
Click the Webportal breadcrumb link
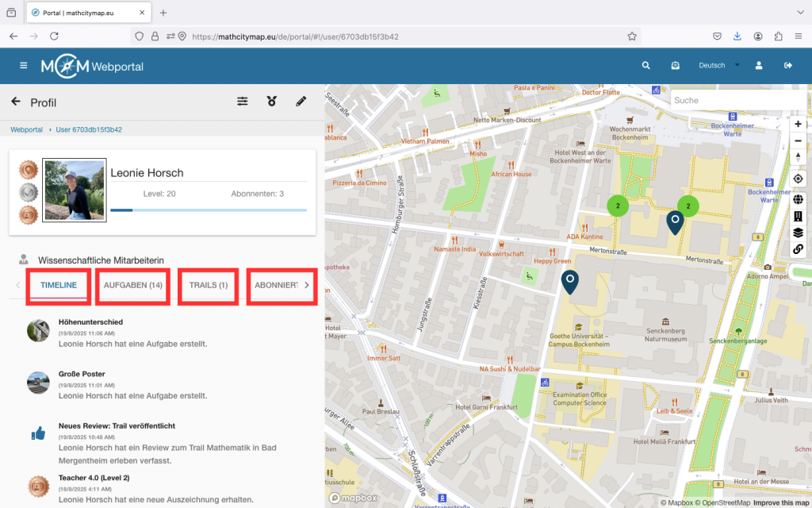tap(26, 129)
